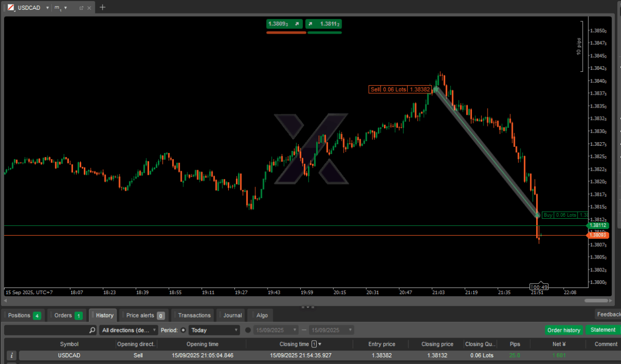Screen dimensions: 621x364
Task: Open the m1 timeframe dropdown
Action: [65, 8]
